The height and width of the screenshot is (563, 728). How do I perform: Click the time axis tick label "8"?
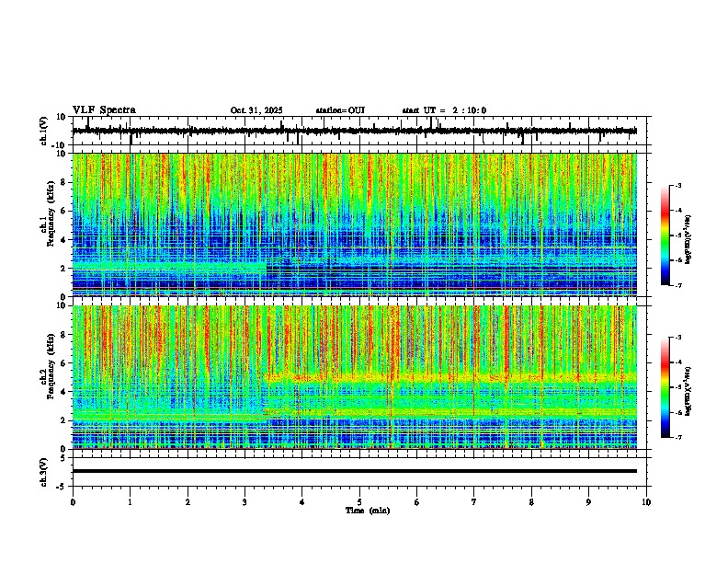[531, 502]
